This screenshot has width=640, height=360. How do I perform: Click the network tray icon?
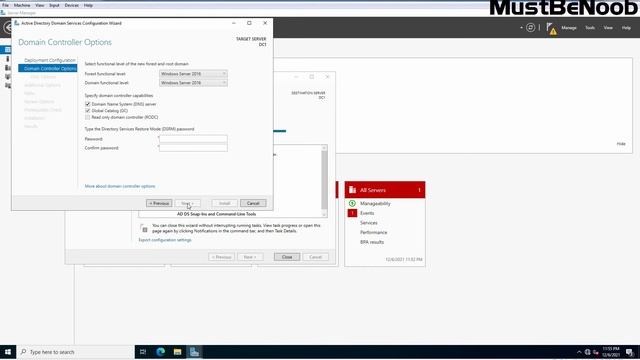pyautogui.click(x=587, y=352)
